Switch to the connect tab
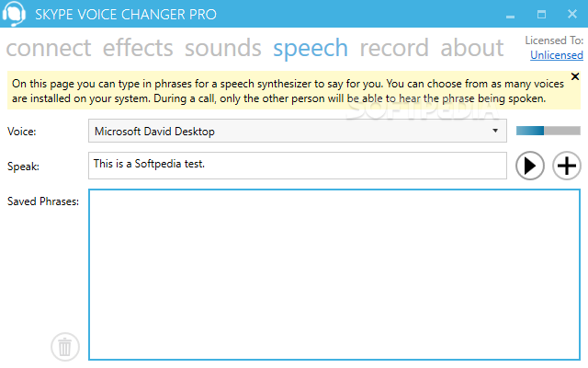The image size is (588, 368). (49, 48)
